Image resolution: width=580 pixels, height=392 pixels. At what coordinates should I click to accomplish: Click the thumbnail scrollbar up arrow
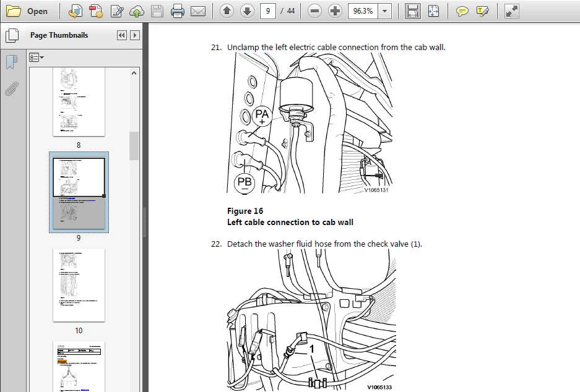134,73
